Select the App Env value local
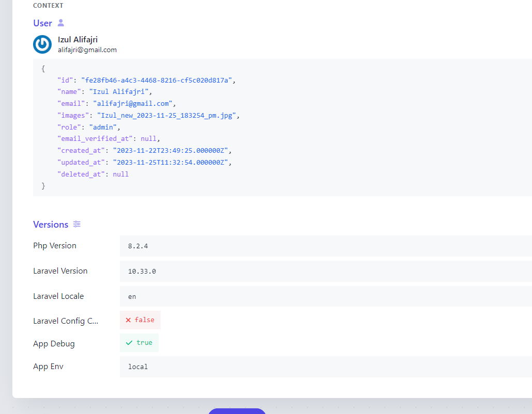 pyautogui.click(x=138, y=367)
